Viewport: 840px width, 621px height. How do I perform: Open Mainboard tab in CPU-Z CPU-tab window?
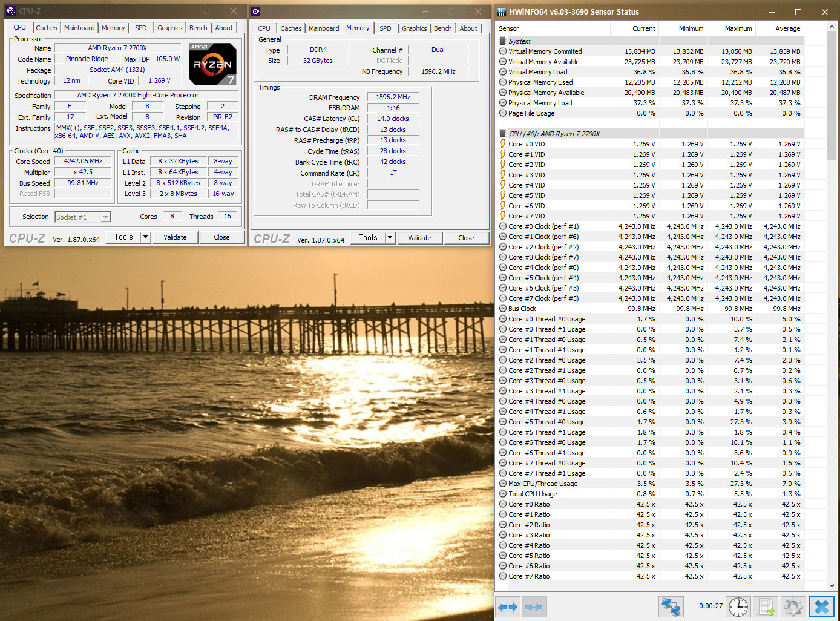79,28
